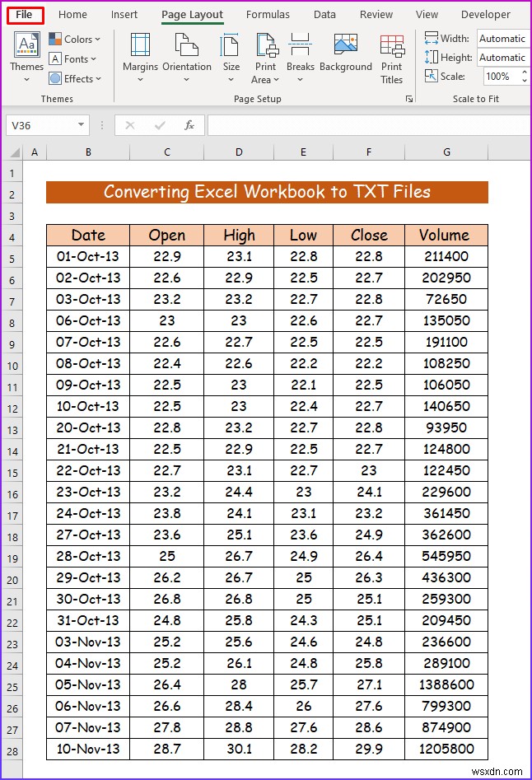The height and width of the screenshot is (780, 532).
Task: Open Page Setup dialog launcher
Action: coord(408,99)
